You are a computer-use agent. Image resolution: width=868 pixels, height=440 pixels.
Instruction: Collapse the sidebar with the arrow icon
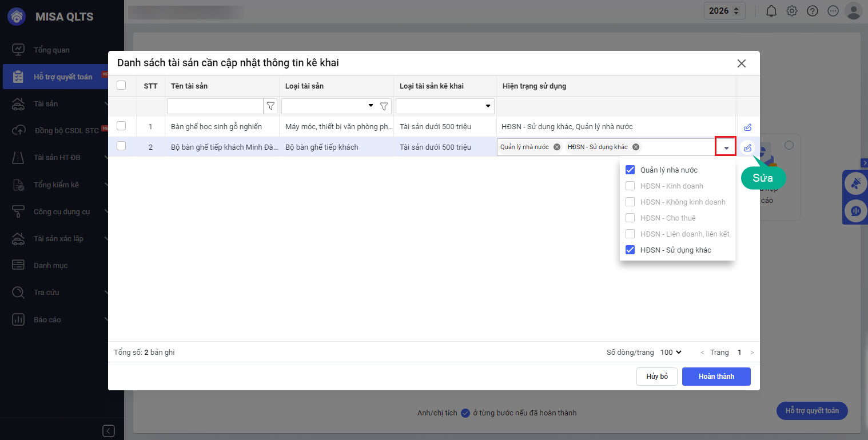[x=109, y=430]
